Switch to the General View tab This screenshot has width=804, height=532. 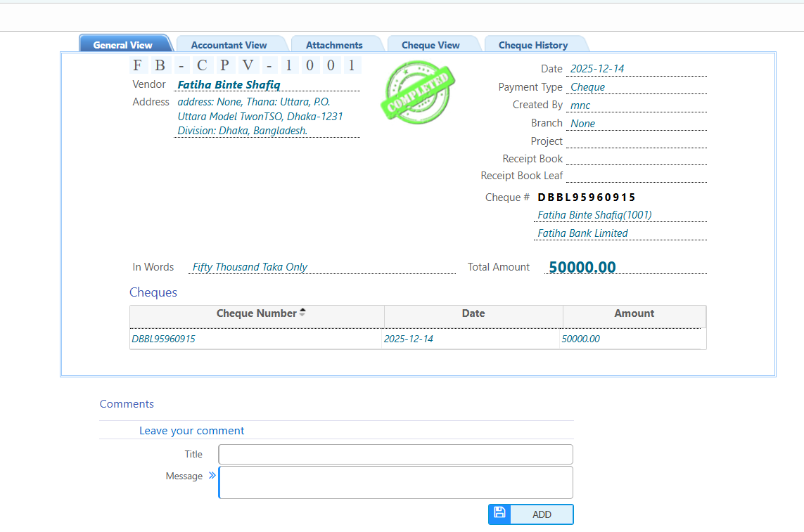[123, 45]
